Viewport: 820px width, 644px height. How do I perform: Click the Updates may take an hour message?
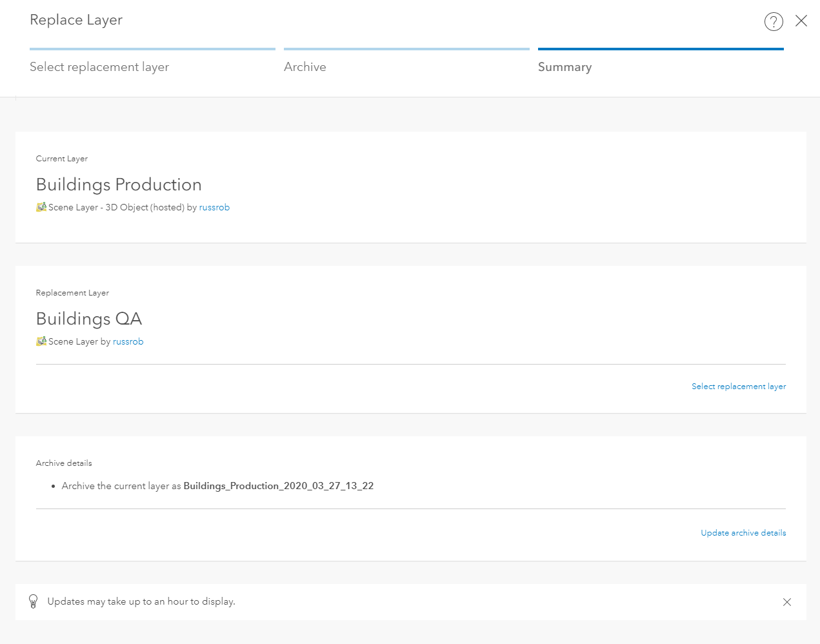point(141,601)
